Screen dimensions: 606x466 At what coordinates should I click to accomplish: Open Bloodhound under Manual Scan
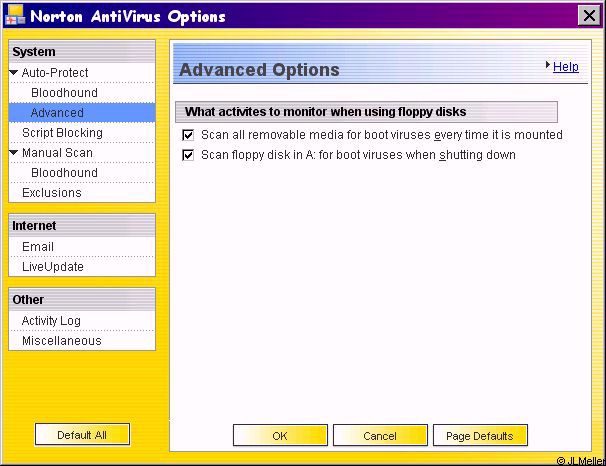(x=64, y=173)
